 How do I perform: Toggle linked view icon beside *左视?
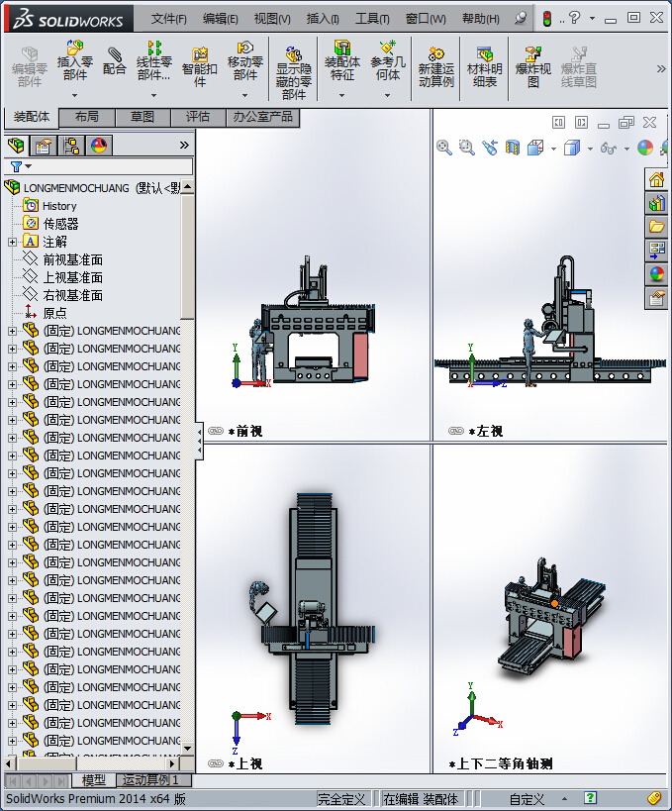456,431
